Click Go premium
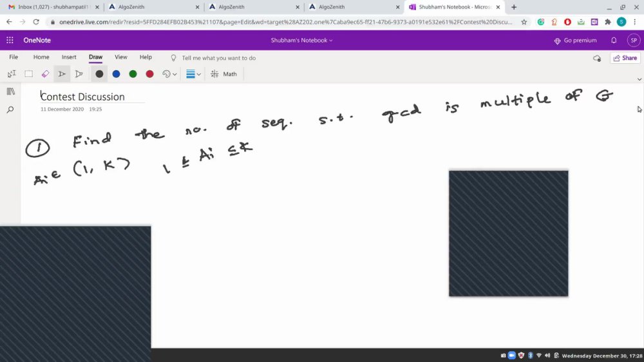644x362 pixels. pyautogui.click(x=575, y=41)
